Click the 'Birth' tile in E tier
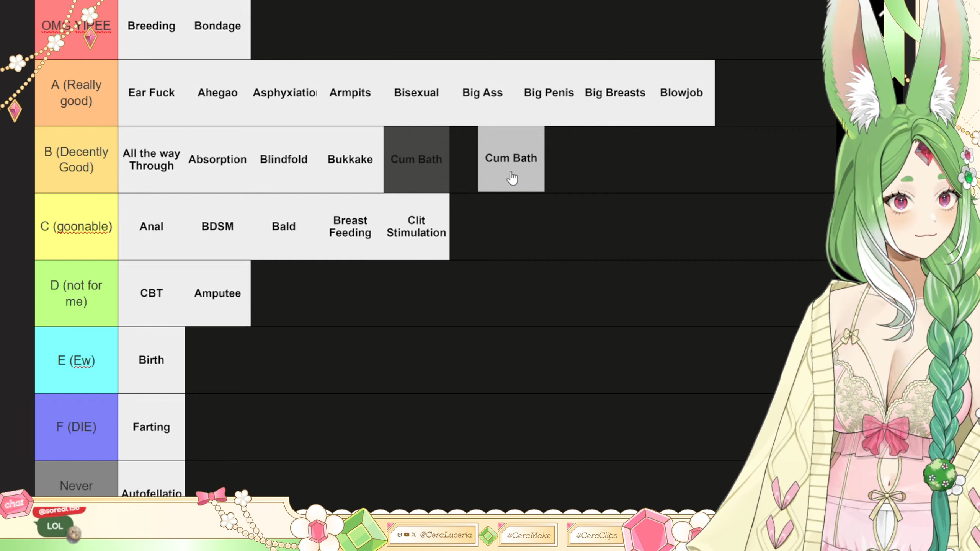Image resolution: width=980 pixels, height=551 pixels. tap(151, 360)
